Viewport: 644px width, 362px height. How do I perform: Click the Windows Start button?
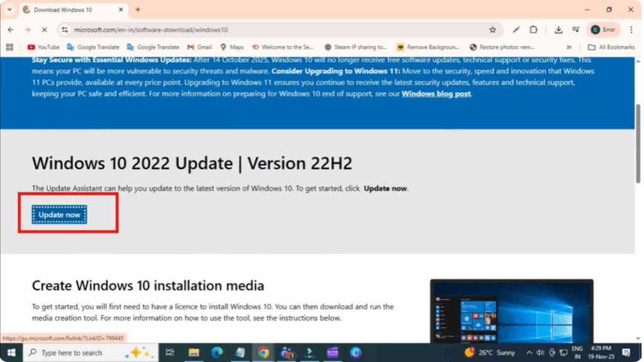11,353
